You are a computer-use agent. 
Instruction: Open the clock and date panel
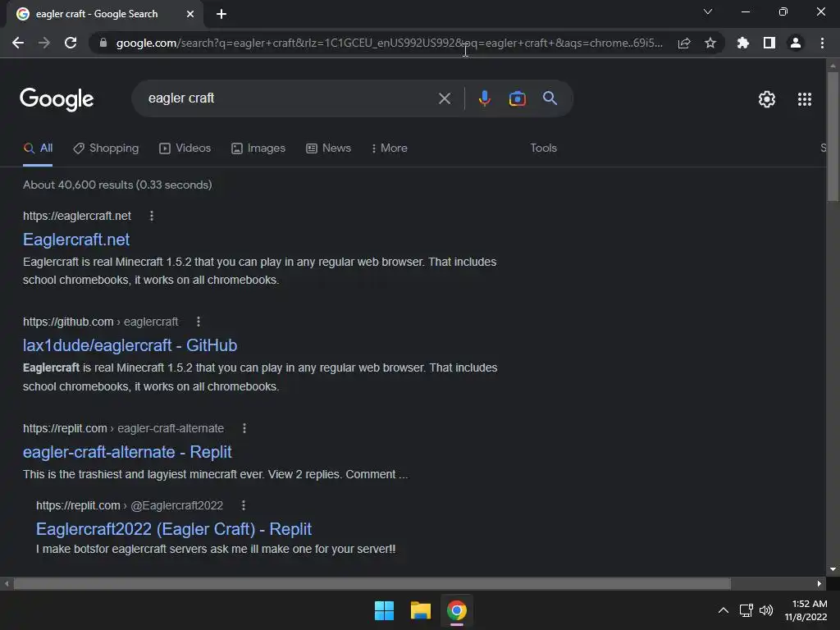(x=806, y=610)
